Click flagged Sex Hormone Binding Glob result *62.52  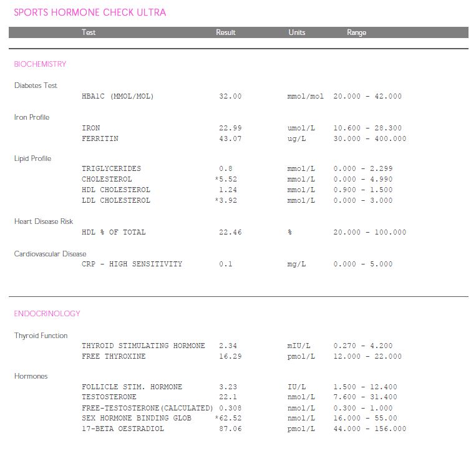pos(228,419)
